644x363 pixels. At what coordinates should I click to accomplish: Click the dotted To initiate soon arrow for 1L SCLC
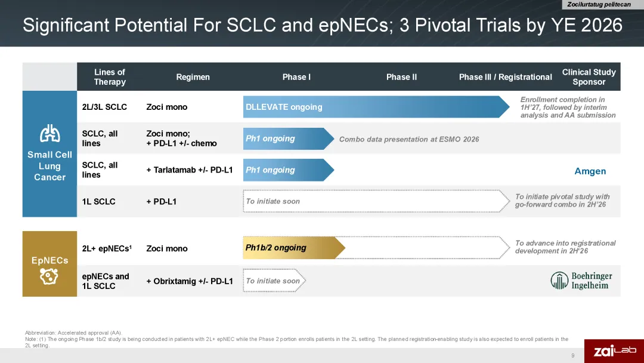click(376, 201)
